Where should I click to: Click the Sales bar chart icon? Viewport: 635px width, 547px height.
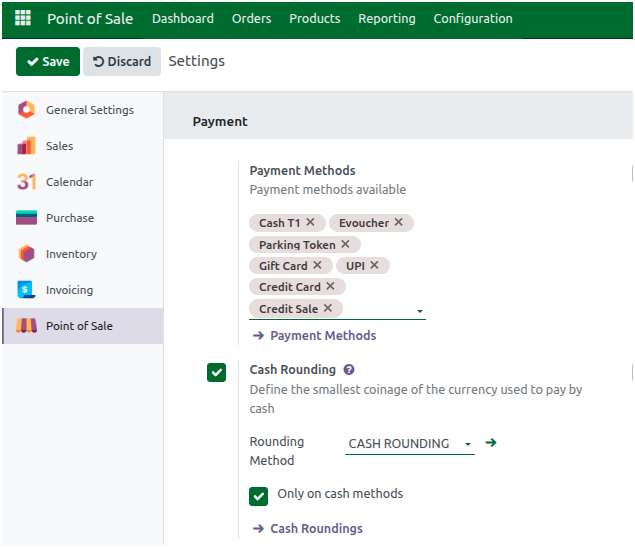point(26,146)
